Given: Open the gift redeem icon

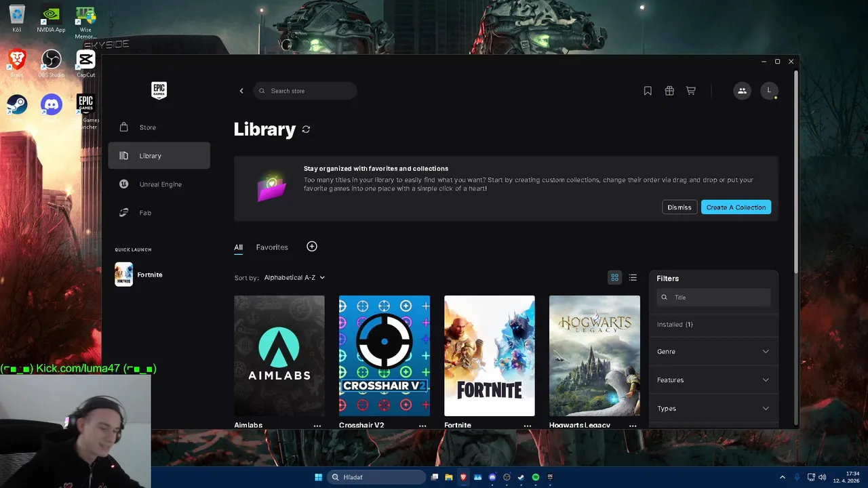Looking at the screenshot, I should (x=669, y=91).
